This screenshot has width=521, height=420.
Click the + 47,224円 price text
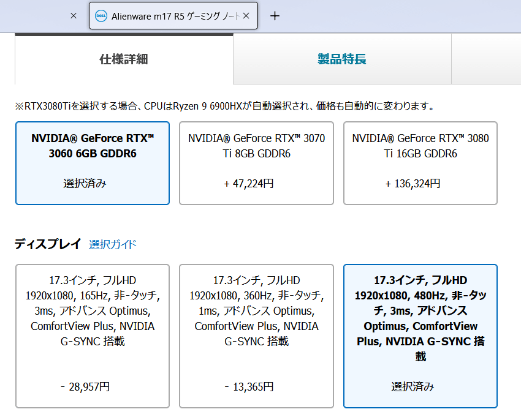pyautogui.click(x=249, y=184)
